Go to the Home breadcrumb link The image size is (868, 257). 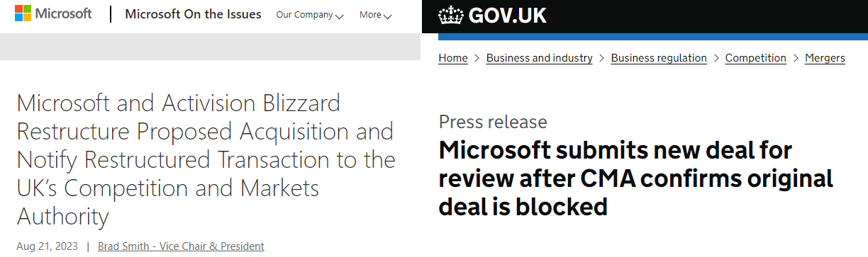453,58
